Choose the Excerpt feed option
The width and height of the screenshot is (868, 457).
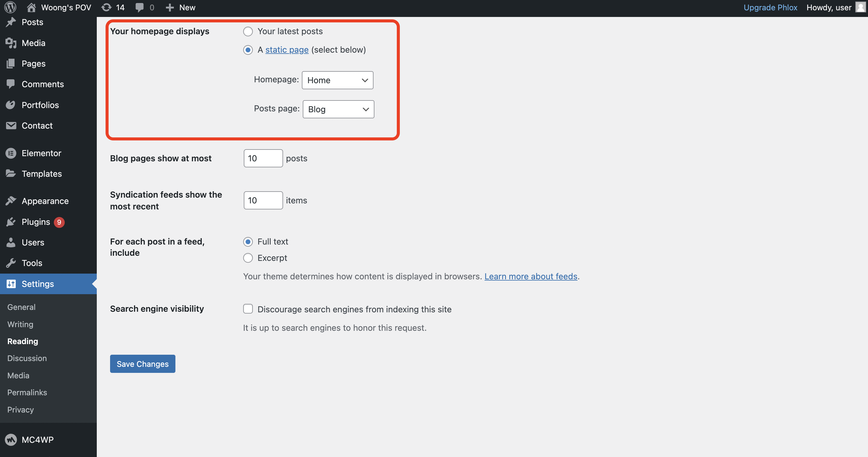(x=248, y=258)
